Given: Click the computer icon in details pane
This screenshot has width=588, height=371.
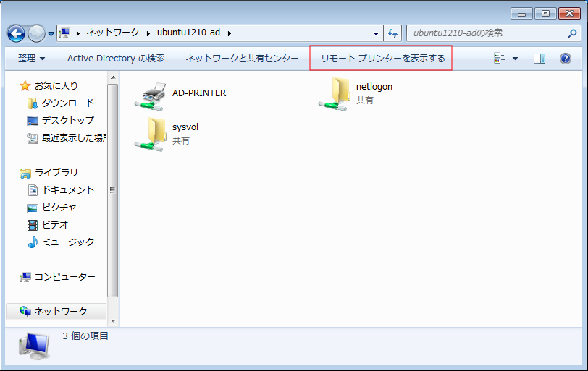Looking at the screenshot, I should [x=34, y=346].
